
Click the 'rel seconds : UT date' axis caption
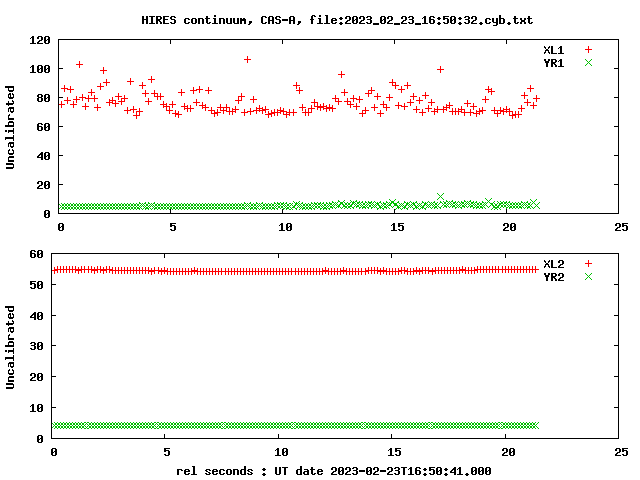[x=333, y=471]
